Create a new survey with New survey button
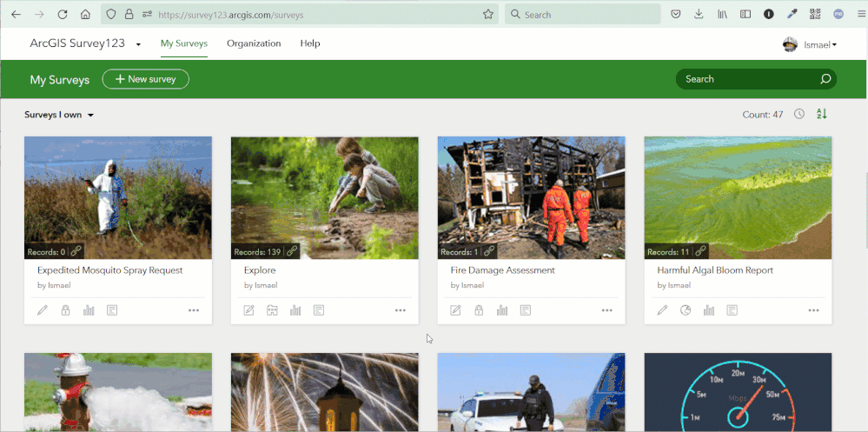The width and height of the screenshot is (868, 432). (146, 79)
